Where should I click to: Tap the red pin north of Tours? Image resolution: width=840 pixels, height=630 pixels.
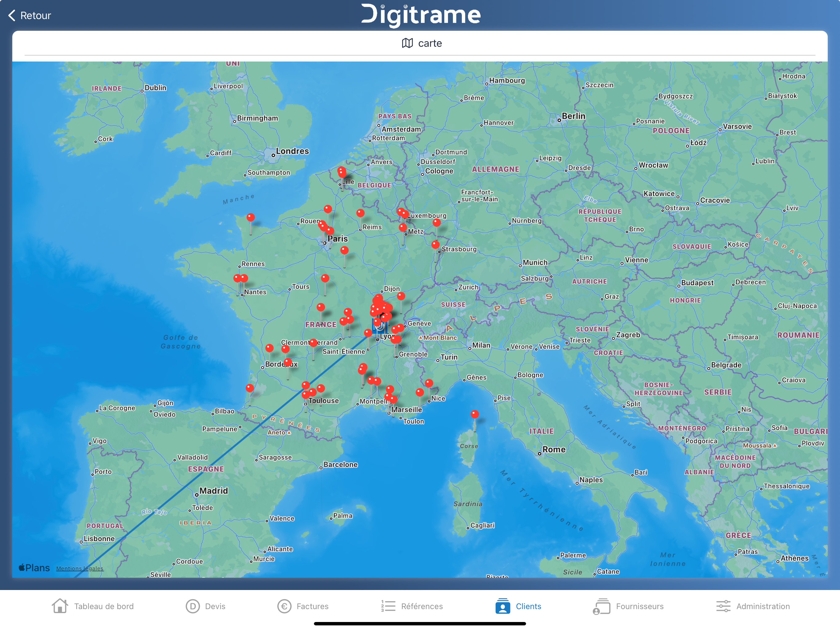tap(325, 278)
